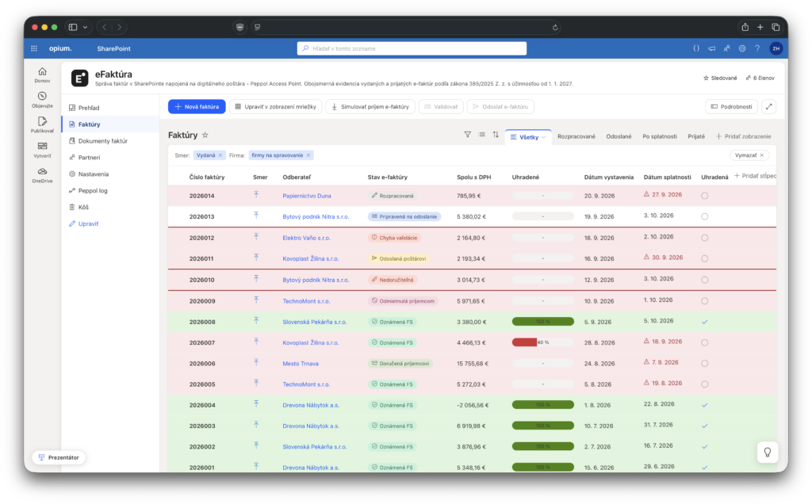Toggle Uhradená circle for invoice 2026014

pyautogui.click(x=705, y=196)
